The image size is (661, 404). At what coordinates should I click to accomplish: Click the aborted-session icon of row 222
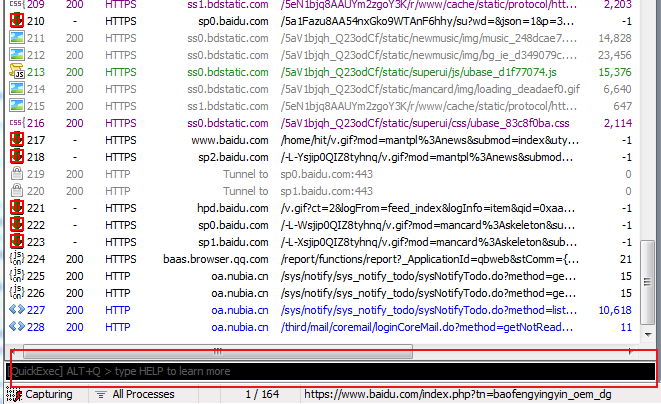[x=16, y=224]
